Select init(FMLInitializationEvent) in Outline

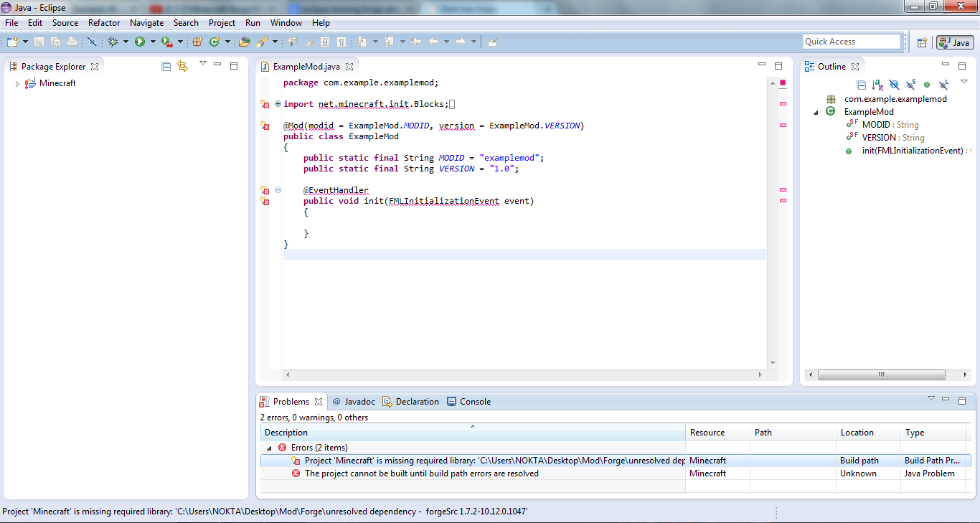coord(913,151)
